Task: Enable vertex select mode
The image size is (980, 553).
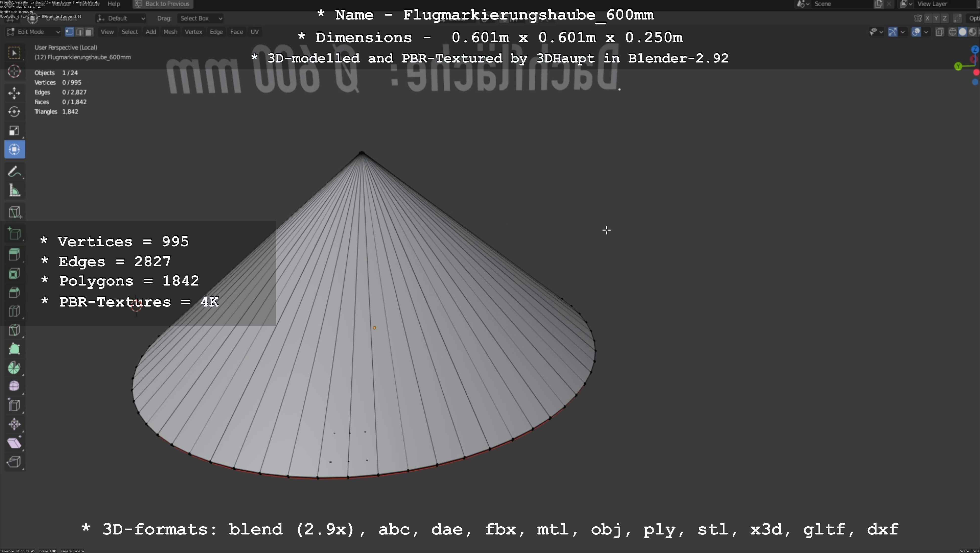Action: coord(69,32)
